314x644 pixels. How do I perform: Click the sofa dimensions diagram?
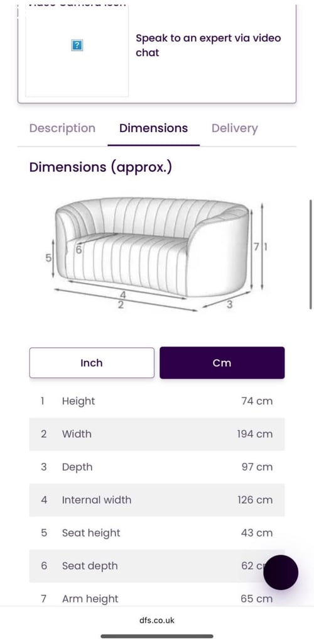click(x=156, y=254)
